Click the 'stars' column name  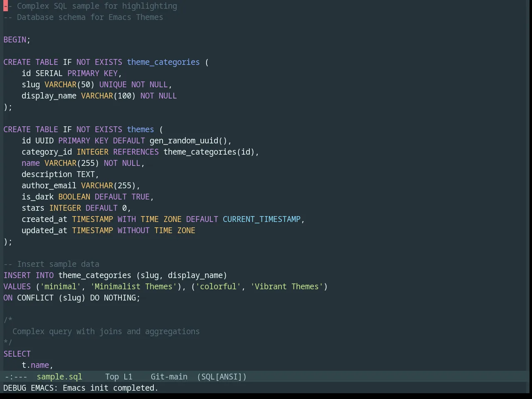click(33, 208)
